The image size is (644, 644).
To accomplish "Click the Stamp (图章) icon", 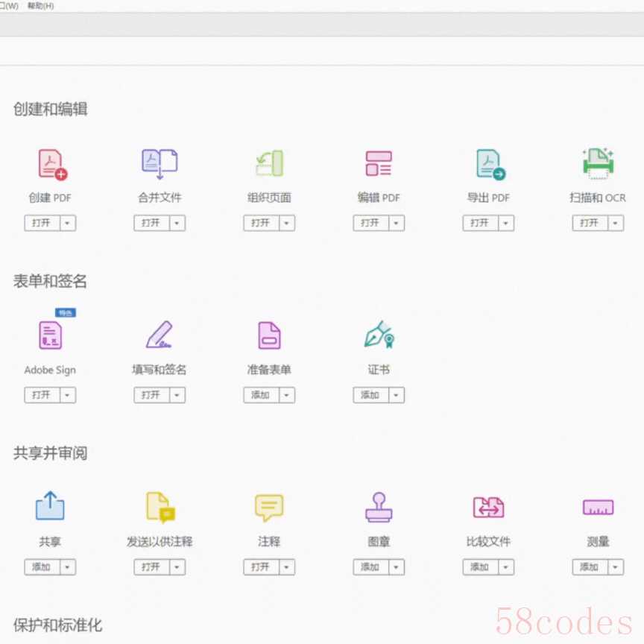I will [379, 508].
